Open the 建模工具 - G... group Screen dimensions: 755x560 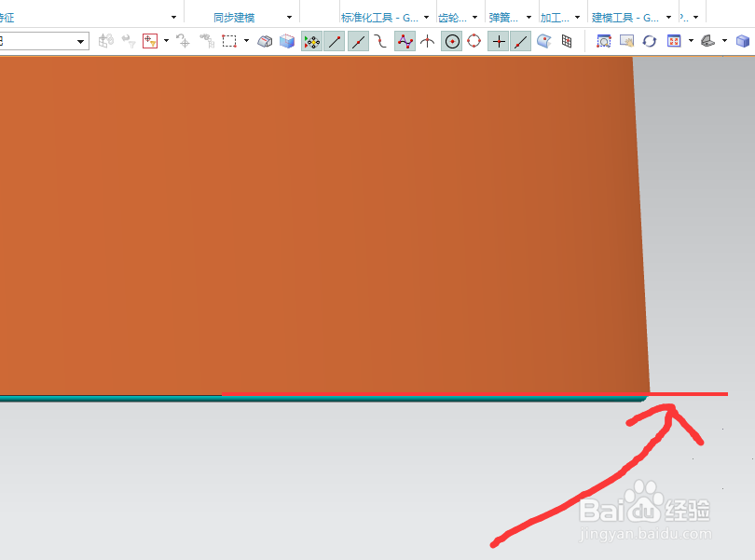[625, 18]
